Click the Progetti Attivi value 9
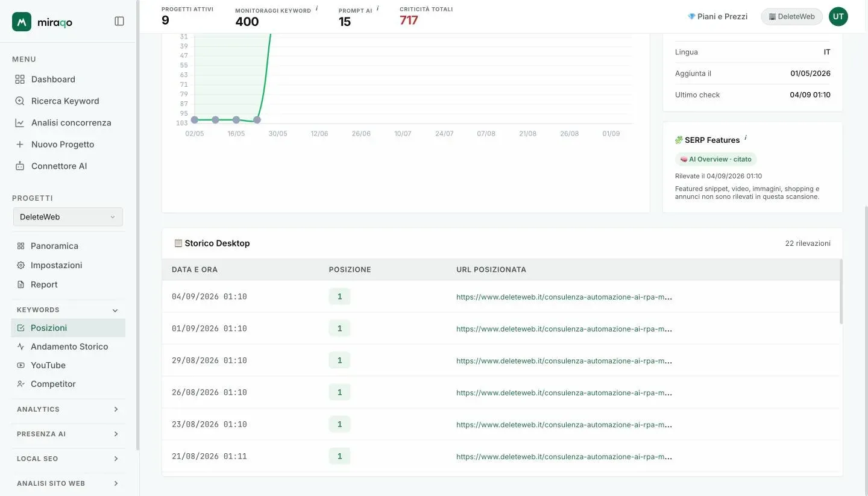 tap(165, 20)
